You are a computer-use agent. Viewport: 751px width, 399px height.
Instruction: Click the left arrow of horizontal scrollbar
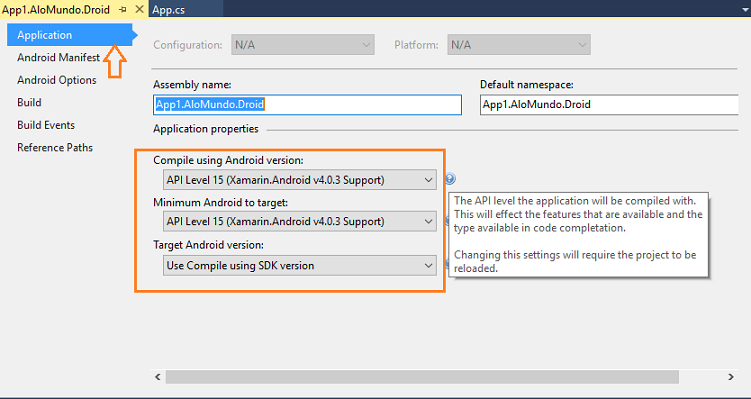point(158,377)
